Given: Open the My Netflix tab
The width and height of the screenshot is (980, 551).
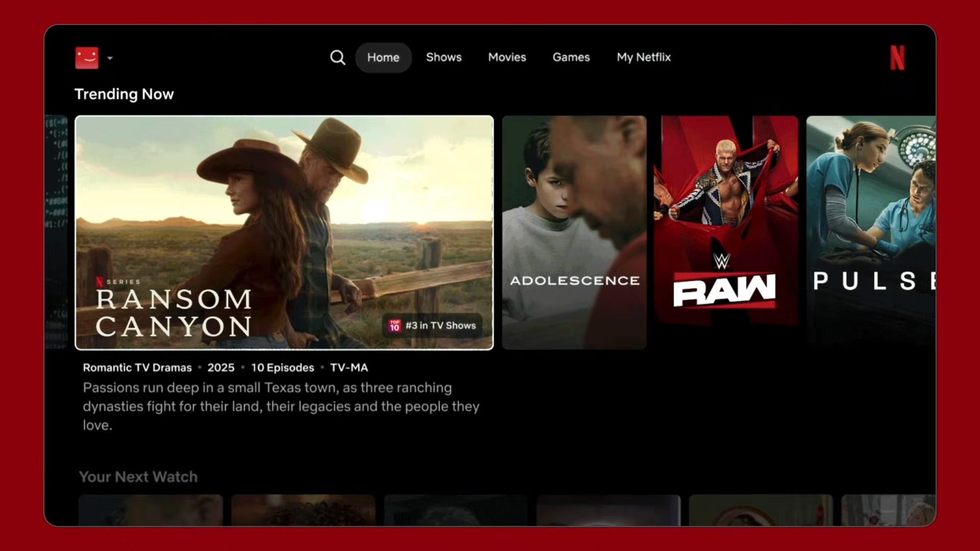Looking at the screenshot, I should click(x=644, y=57).
